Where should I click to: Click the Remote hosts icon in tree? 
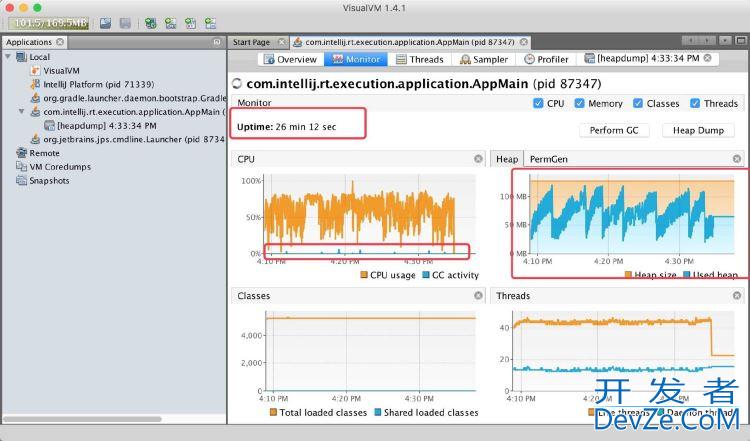point(21,153)
